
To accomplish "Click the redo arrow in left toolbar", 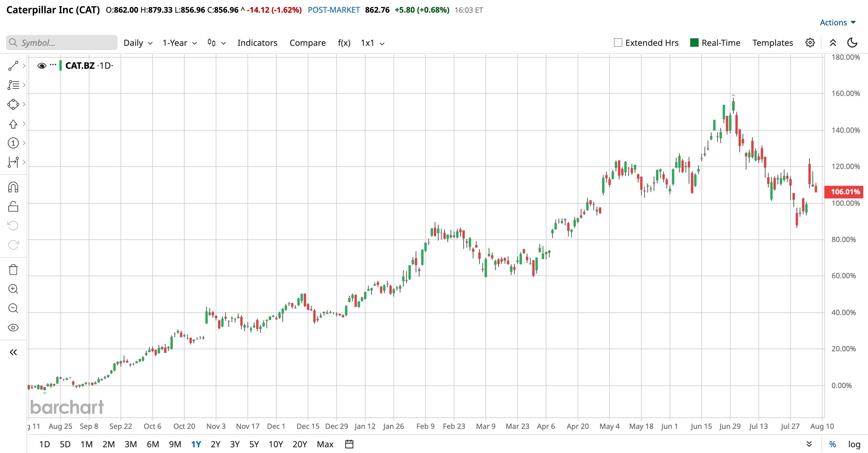I will click(13, 245).
